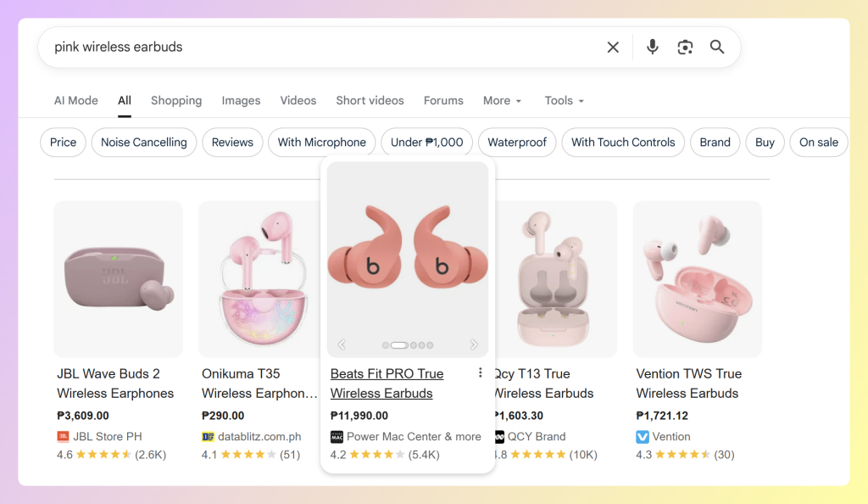Click the Qcy star rating (10K)
Screen dimensions: 868x504
[547, 455]
